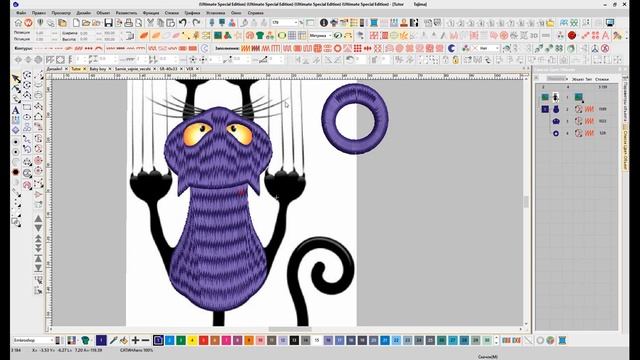Click the down triangle arrow in left toolbox
Image resolution: width=640 pixels, height=360 pixels.
pyautogui.click(x=38, y=228)
